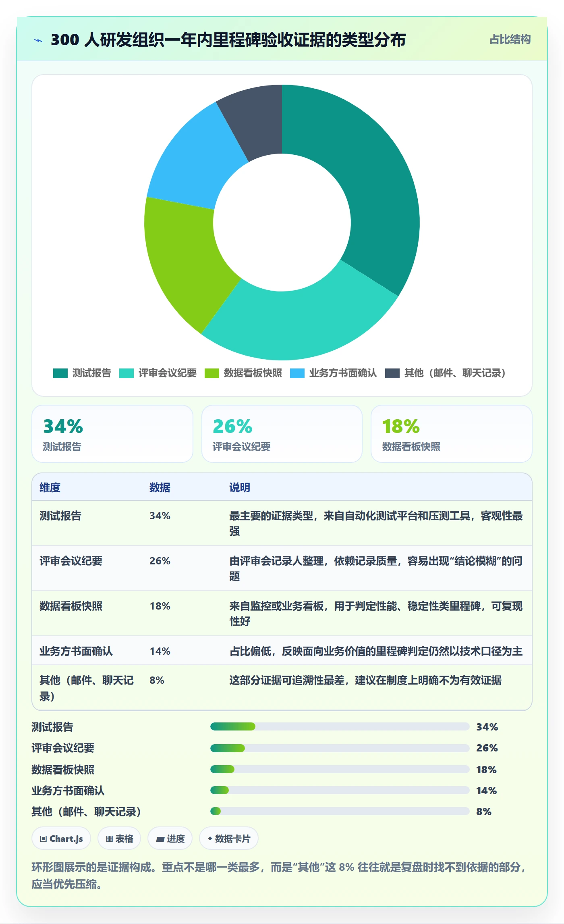Toggle the 业务方书面确认 legend swatch
The height and width of the screenshot is (924, 564).
297,373
